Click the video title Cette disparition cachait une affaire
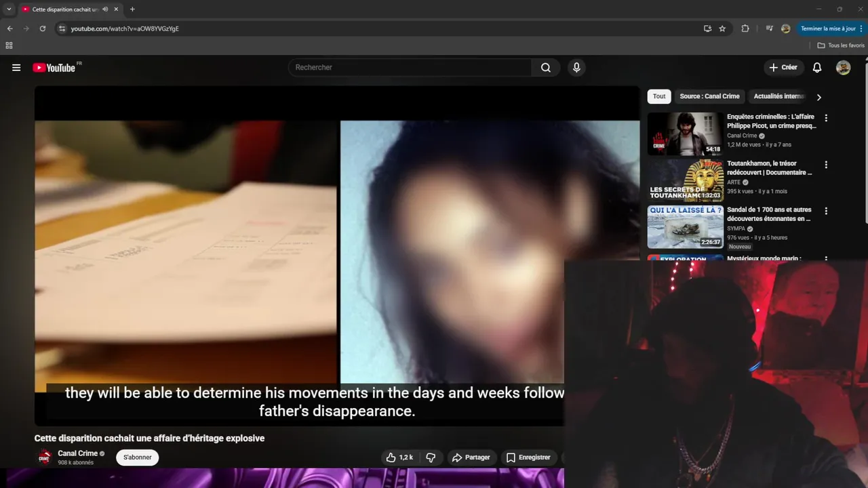 149,439
